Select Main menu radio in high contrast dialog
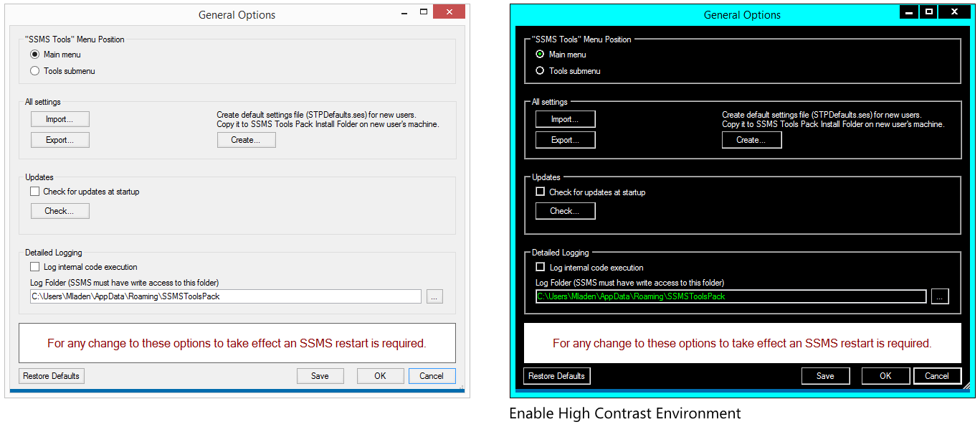Screen dimensions: 980x427 click(x=540, y=55)
